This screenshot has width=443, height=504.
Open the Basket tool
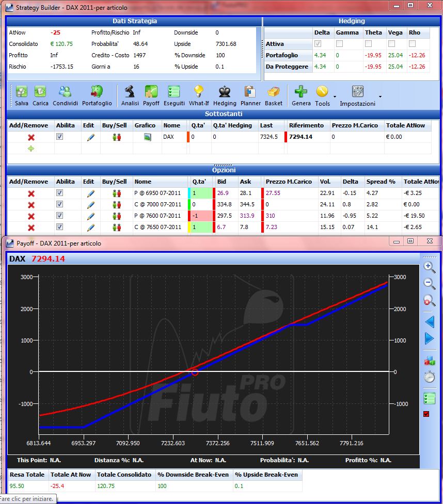coord(274,95)
